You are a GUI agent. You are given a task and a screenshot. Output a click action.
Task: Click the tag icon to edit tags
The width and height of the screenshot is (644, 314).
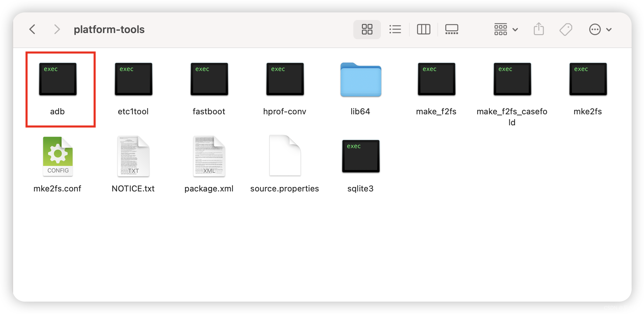(x=566, y=29)
